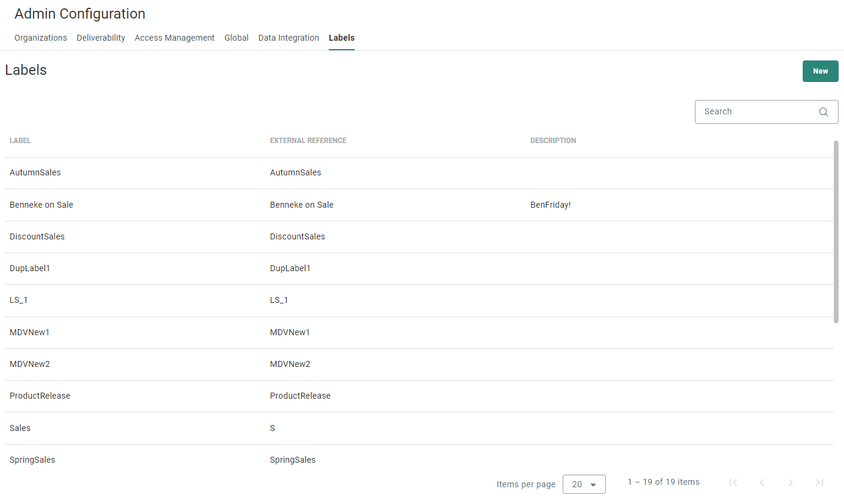Go to next page arrow
Screen dimensions: 844x504
(790, 482)
